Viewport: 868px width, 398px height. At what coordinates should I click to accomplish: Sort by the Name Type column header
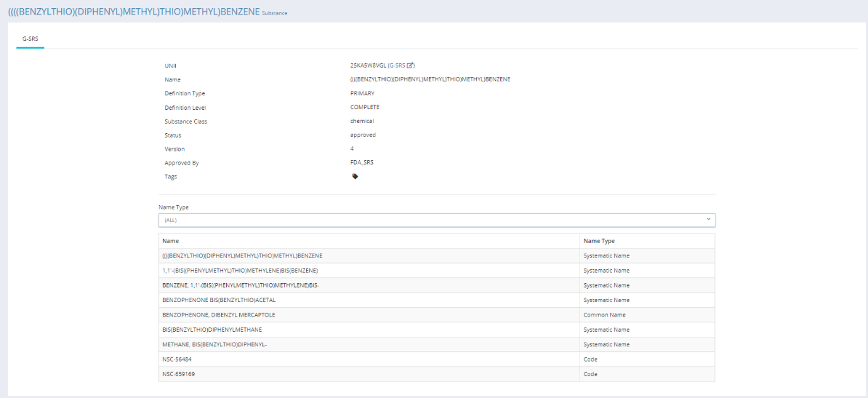[599, 241]
